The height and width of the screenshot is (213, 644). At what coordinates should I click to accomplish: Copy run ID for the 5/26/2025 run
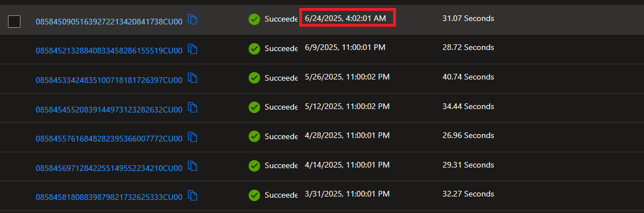click(193, 78)
